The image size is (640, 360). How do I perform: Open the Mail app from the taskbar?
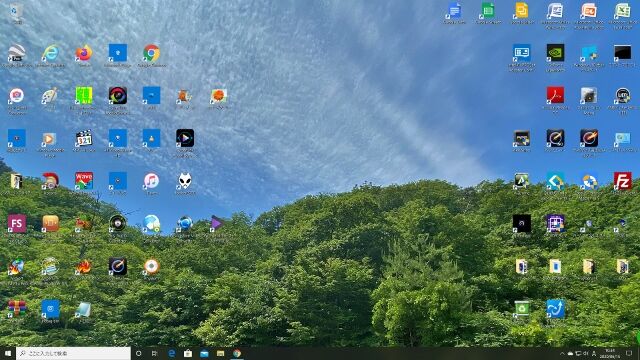pyautogui.click(x=204, y=353)
